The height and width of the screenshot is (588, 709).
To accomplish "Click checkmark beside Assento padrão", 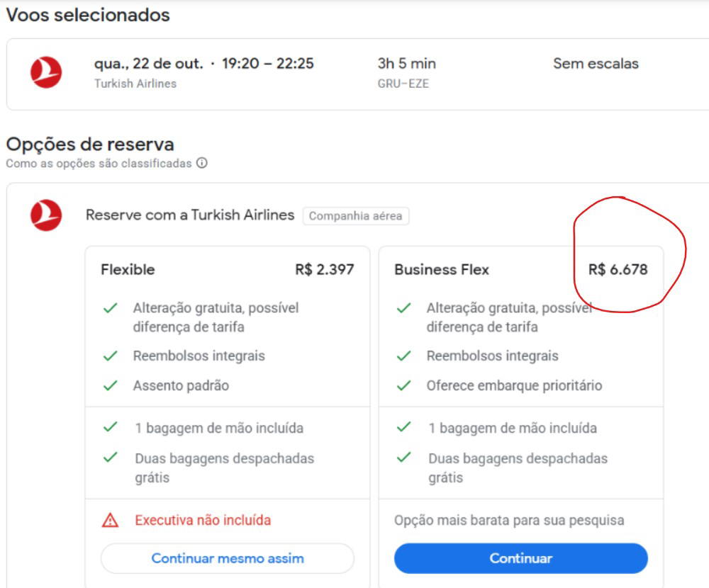I will coord(110,386).
